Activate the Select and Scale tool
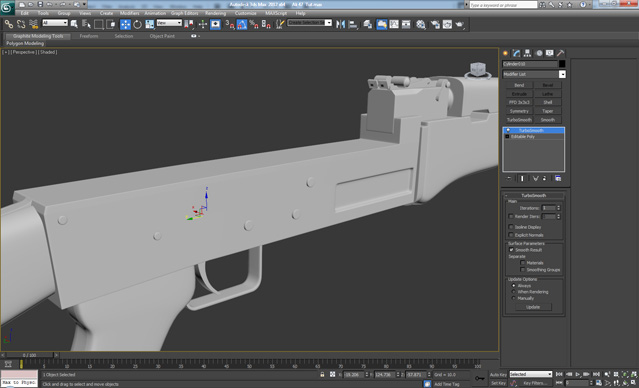Screen dimensions: 639x388 coord(150,24)
